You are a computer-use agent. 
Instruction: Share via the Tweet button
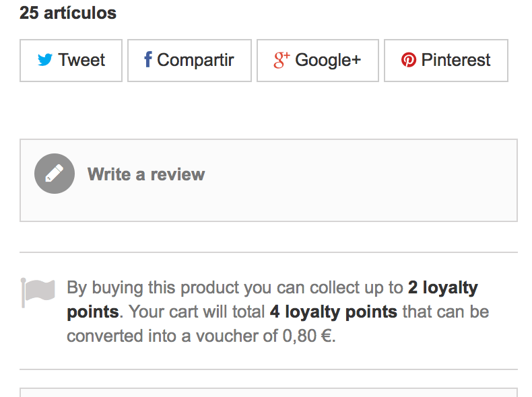[71, 61]
